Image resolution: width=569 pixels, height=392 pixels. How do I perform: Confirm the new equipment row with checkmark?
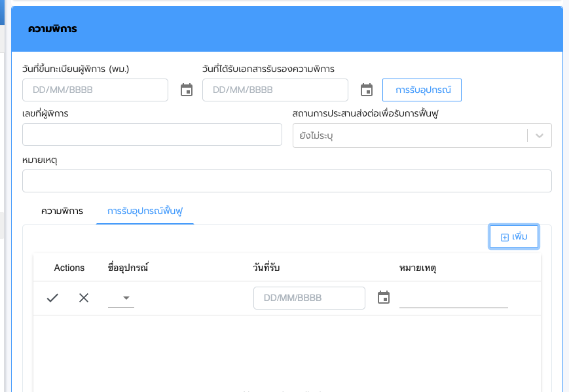pyautogui.click(x=52, y=298)
